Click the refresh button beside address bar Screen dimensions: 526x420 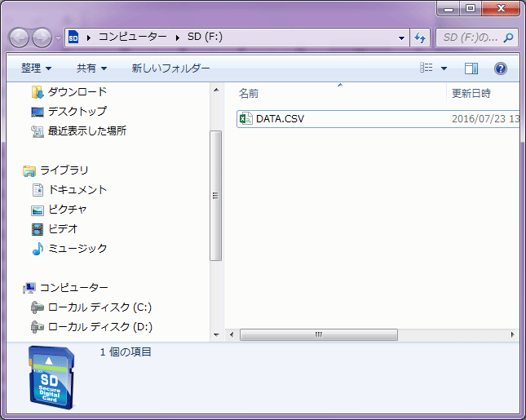(x=420, y=38)
